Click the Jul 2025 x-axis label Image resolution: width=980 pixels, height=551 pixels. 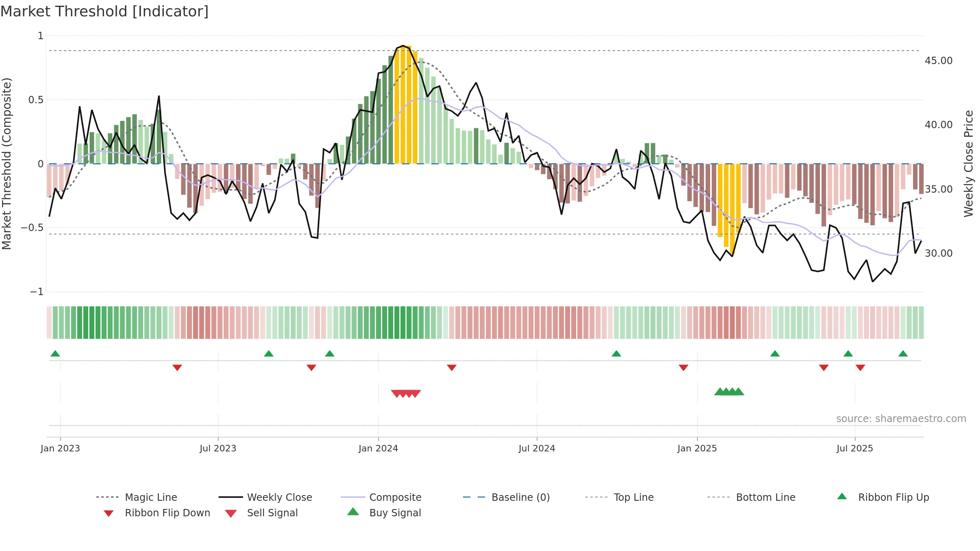(855, 448)
